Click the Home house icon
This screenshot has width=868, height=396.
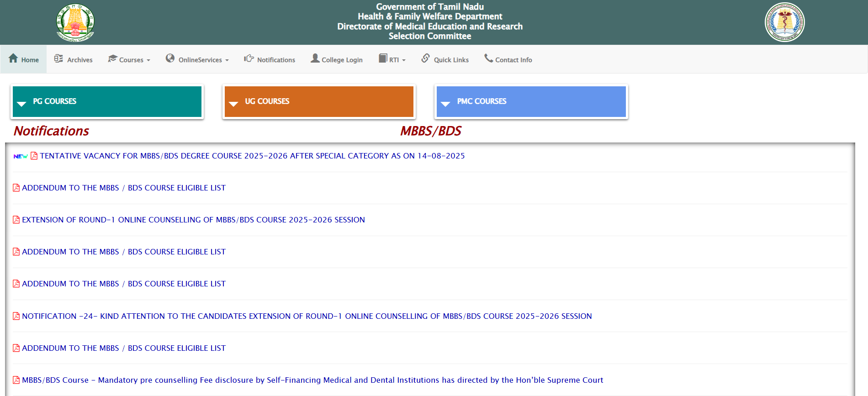[x=13, y=58]
